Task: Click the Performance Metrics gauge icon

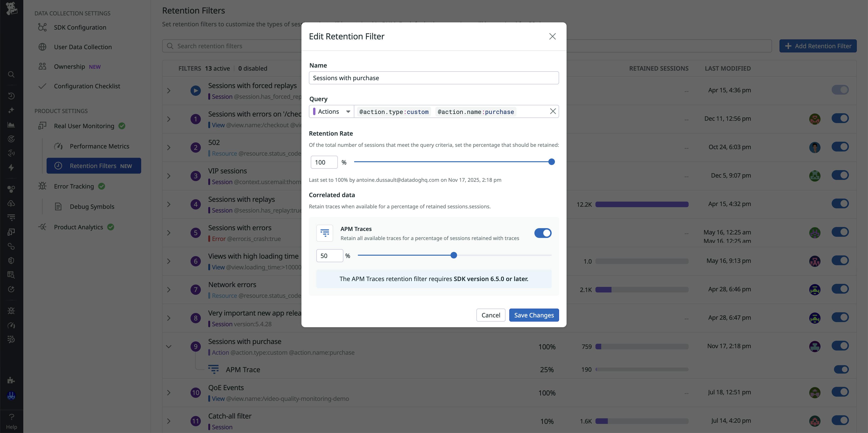Action: (58, 146)
